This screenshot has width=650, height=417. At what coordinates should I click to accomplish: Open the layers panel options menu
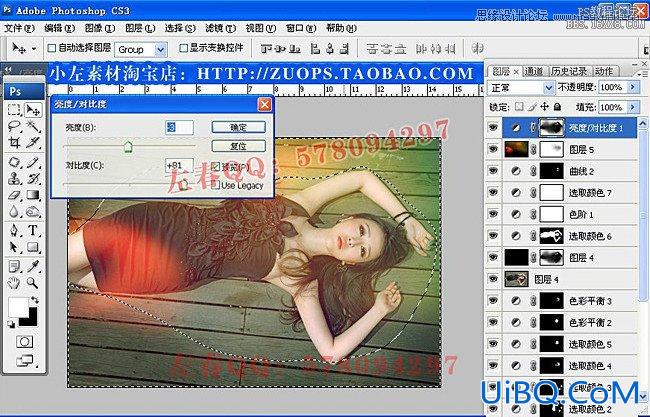point(643,74)
